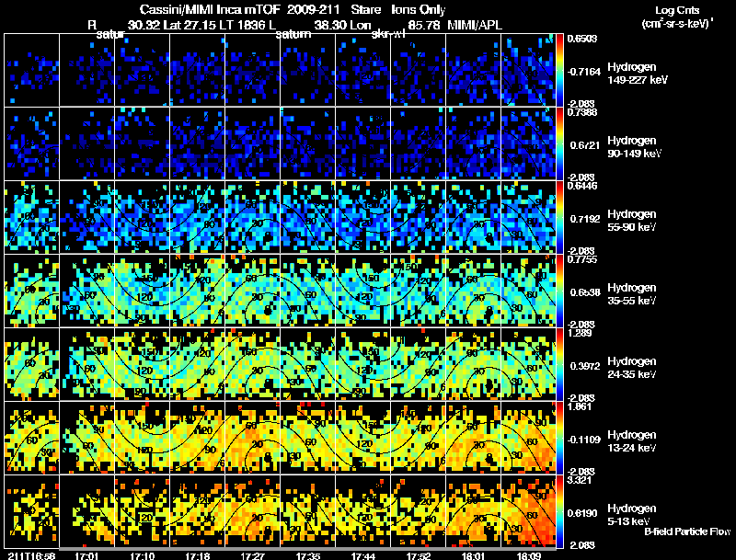Open the 18:09 image in the 5-13 keV row
This screenshot has height=560, width=736.
pos(529,511)
